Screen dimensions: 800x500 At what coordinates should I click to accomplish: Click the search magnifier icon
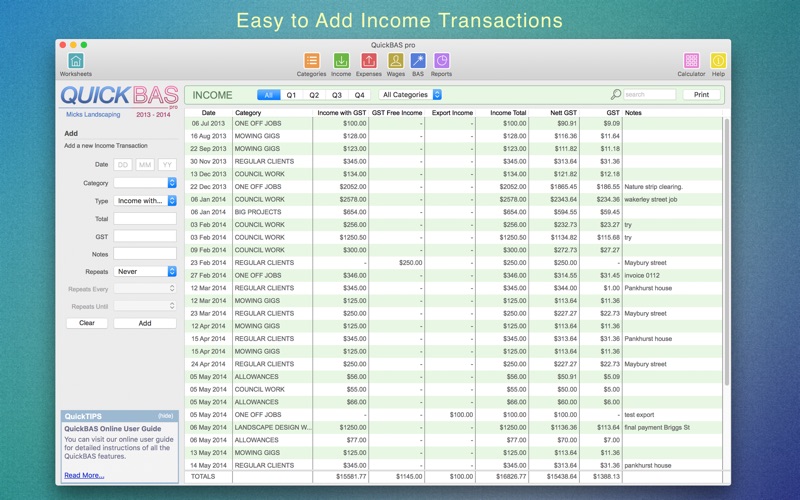pyautogui.click(x=616, y=94)
